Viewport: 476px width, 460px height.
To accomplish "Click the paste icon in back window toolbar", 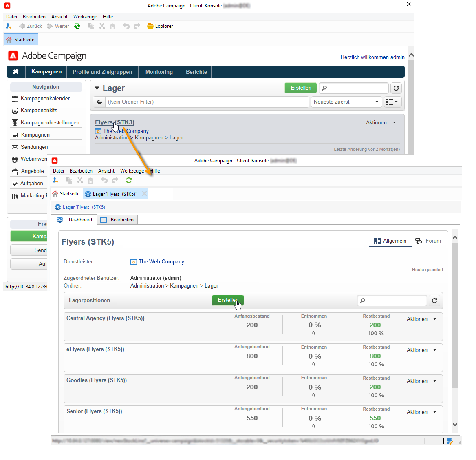I will coord(112,26).
